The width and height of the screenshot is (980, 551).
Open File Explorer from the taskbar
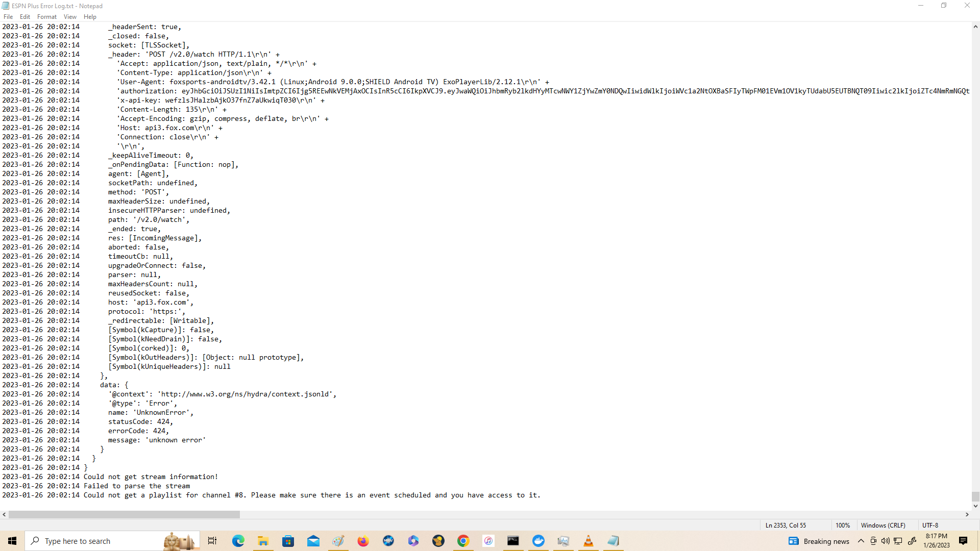263,541
